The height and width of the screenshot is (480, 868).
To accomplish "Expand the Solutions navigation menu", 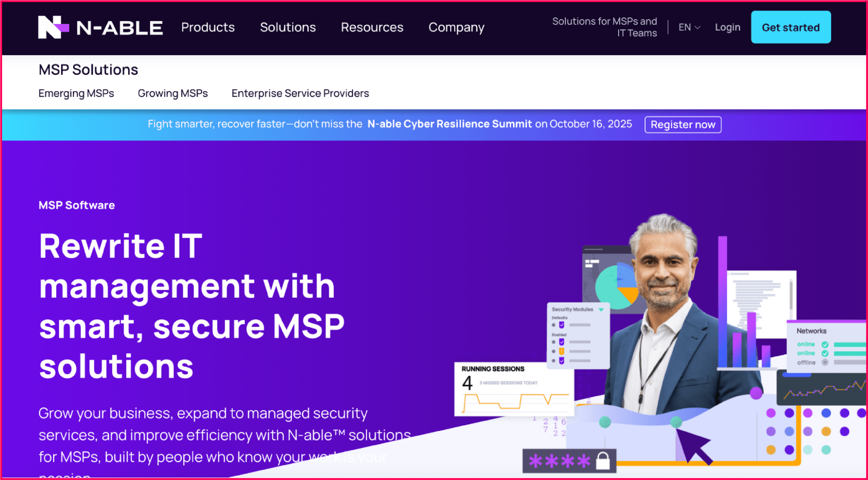I will [x=287, y=27].
